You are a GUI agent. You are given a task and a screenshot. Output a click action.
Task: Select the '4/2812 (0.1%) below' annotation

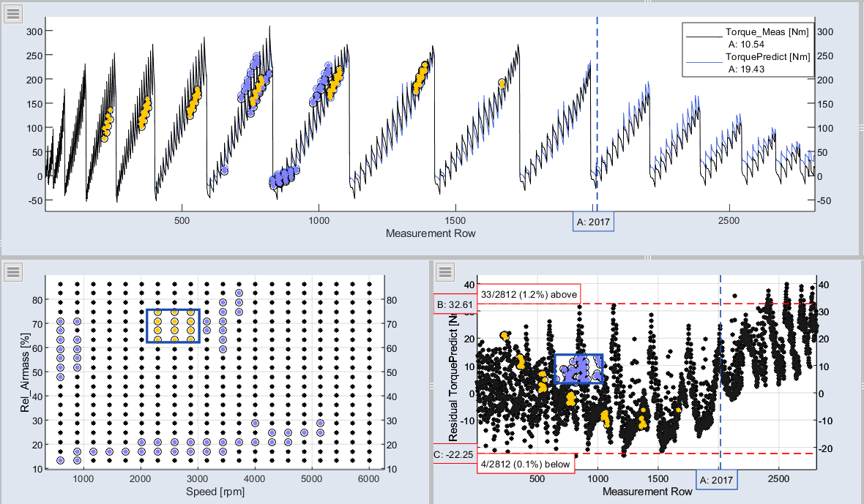click(x=526, y=464)
